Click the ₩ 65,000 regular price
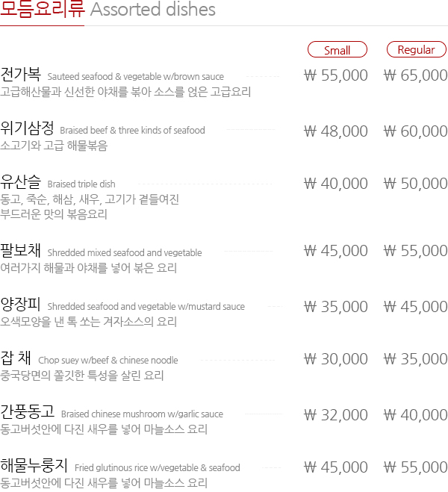This screenshot has height=492, width=448. (416, 75)
